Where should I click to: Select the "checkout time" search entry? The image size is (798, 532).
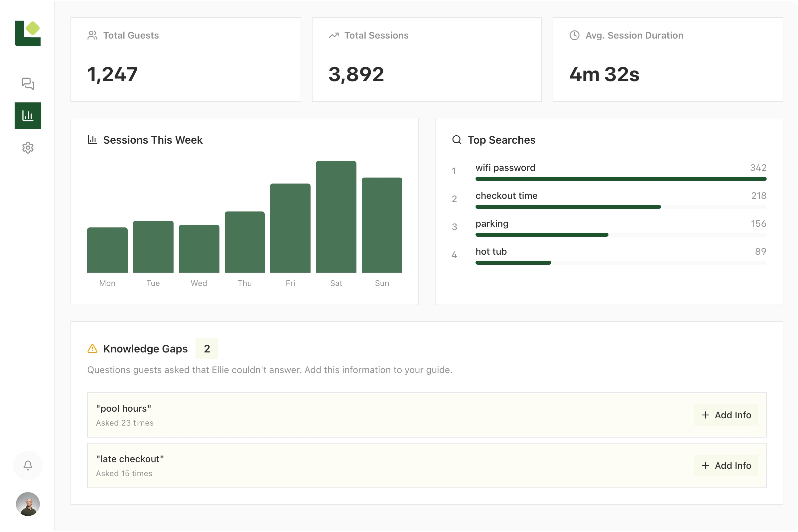point(506,196)
